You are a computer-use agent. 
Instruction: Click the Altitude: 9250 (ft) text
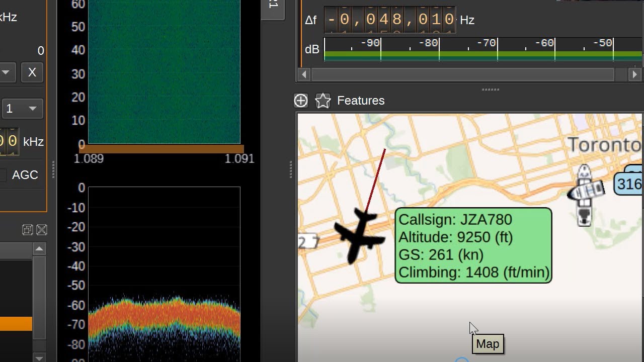(455, 237)
